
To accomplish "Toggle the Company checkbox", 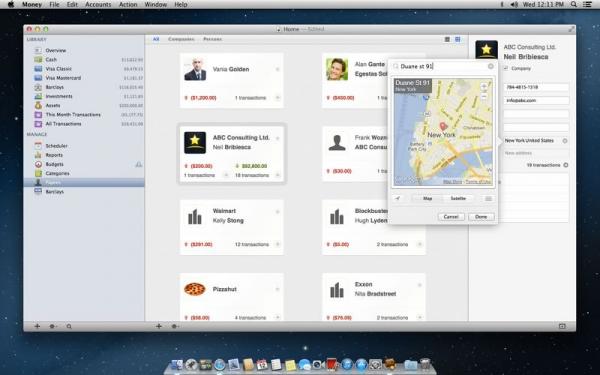I will coord(506,68).
